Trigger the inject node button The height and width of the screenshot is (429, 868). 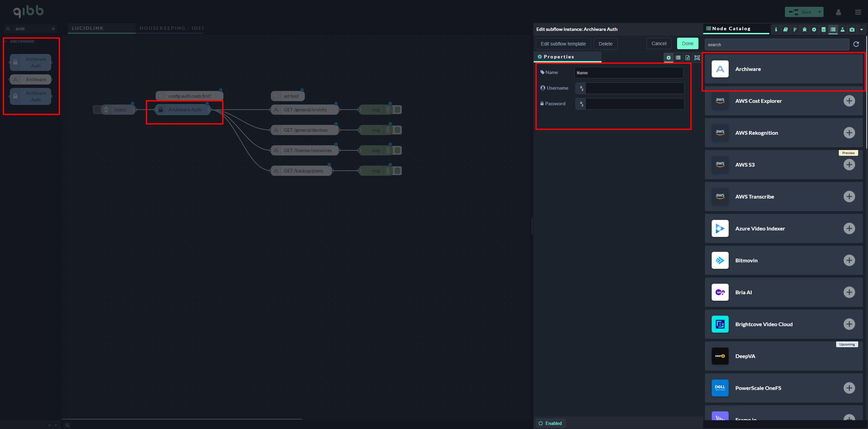(x=97, y=110)
